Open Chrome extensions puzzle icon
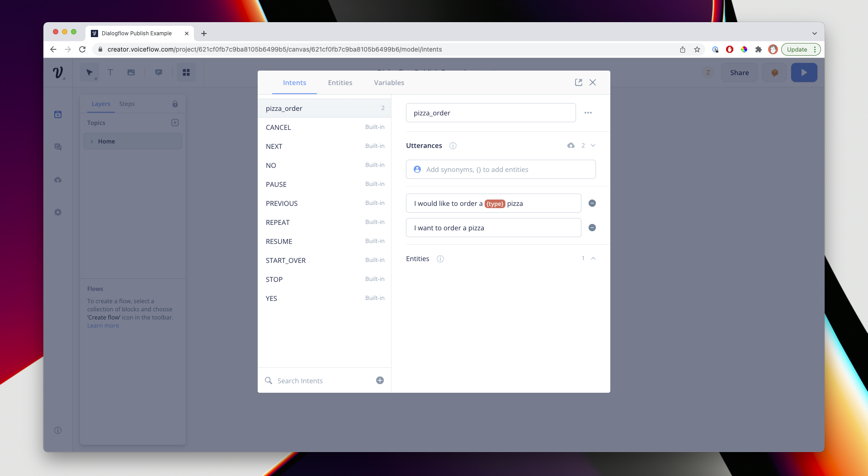The height and width of the screenshot is (476, 868). 759,49
